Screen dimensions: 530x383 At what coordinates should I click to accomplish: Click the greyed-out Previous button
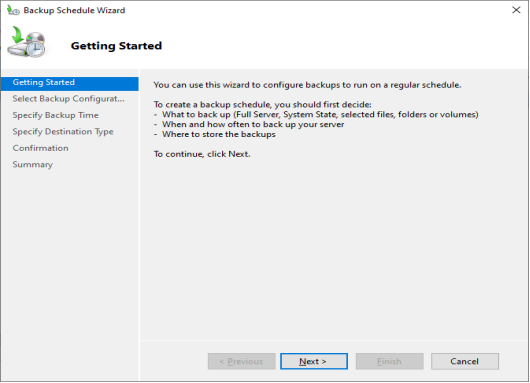pyautogui.click(x=241, y=361)
